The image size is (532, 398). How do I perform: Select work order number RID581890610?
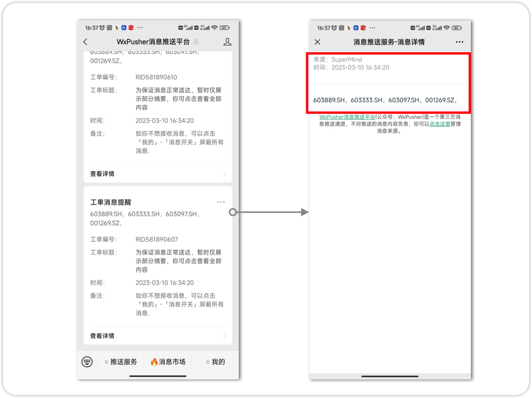pos(156,77)
